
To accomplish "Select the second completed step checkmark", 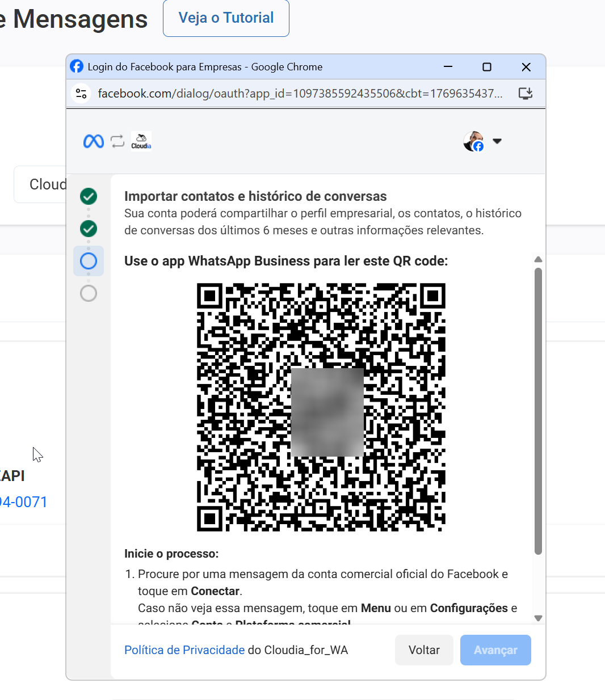I will 89,229.
